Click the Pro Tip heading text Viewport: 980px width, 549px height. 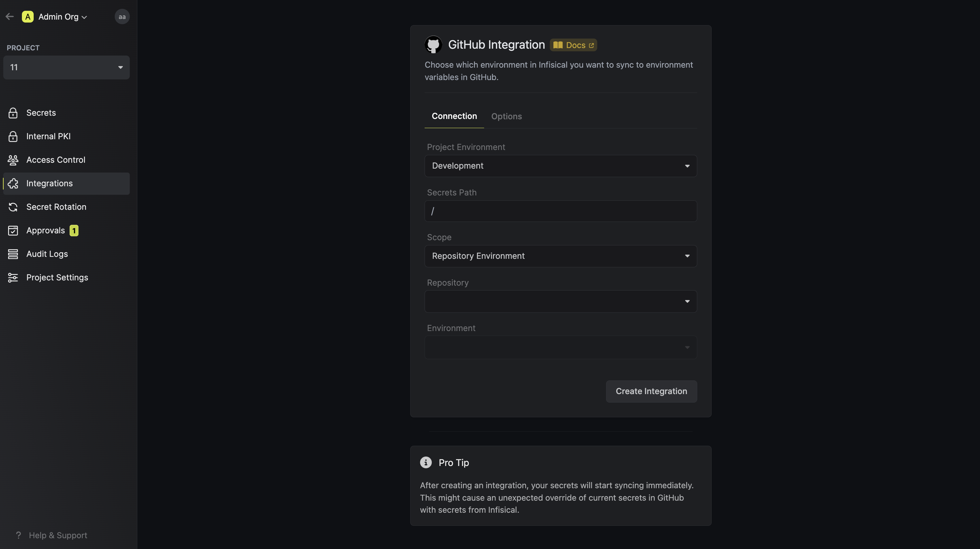coord(454,463)
